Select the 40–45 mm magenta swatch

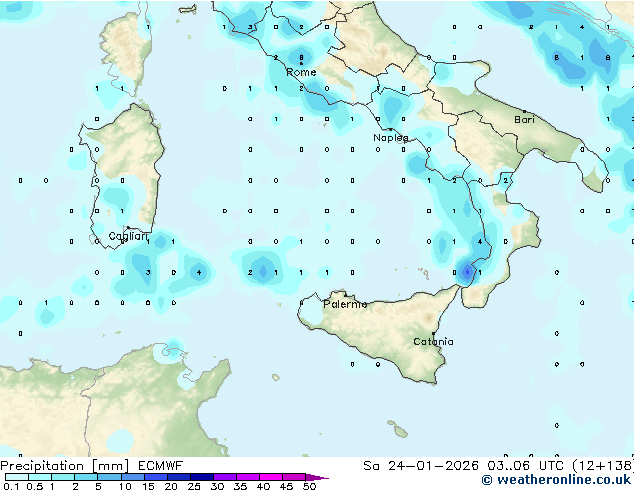pos(271,477)
